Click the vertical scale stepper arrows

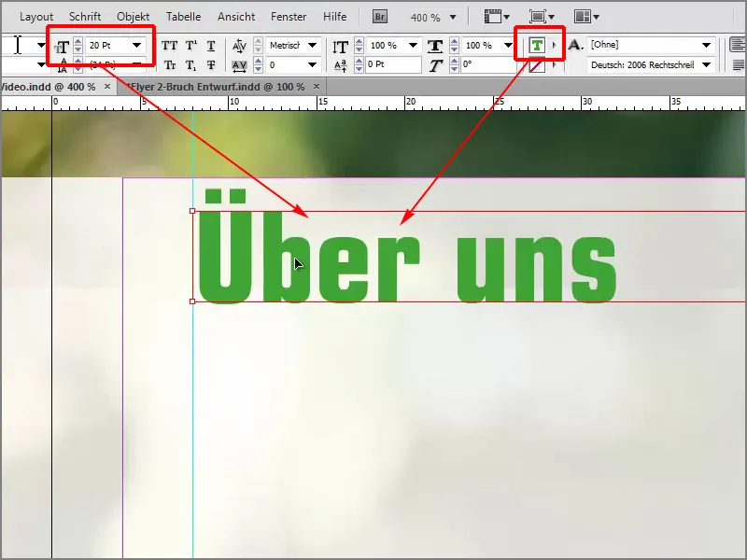[x=359, y=45]
